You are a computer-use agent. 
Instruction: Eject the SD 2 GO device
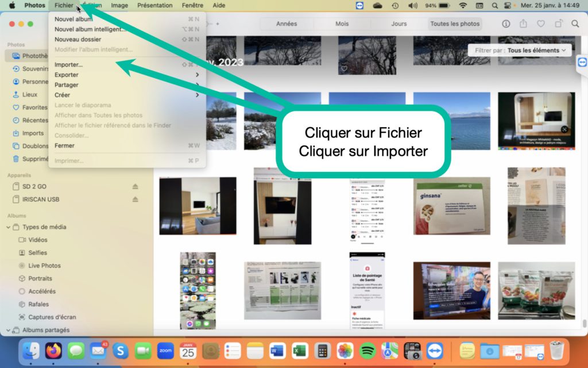(136, 187)
